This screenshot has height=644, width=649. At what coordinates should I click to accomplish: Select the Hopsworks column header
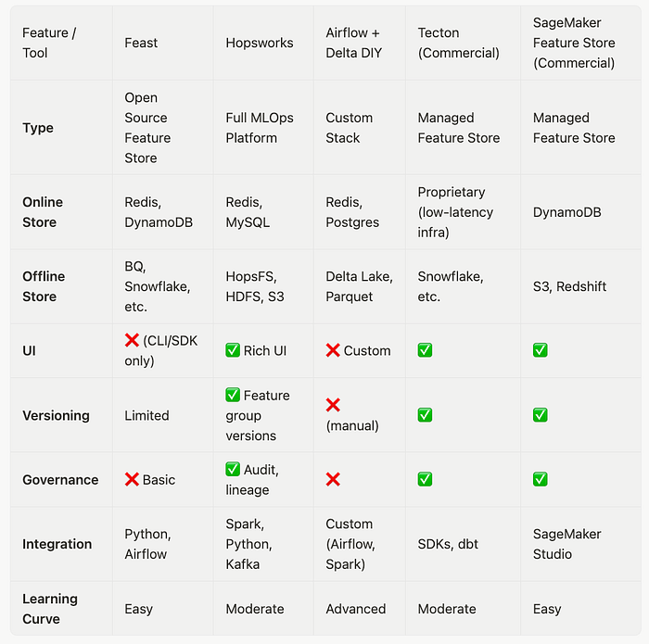point(260,43)
